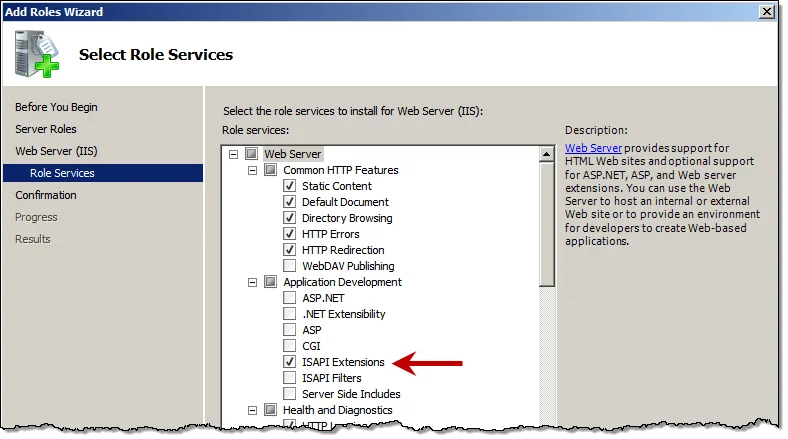Screen dimensions: 788x439
Task: Enable WebDAV Publishing checkbox
Action: click(289, 266)
